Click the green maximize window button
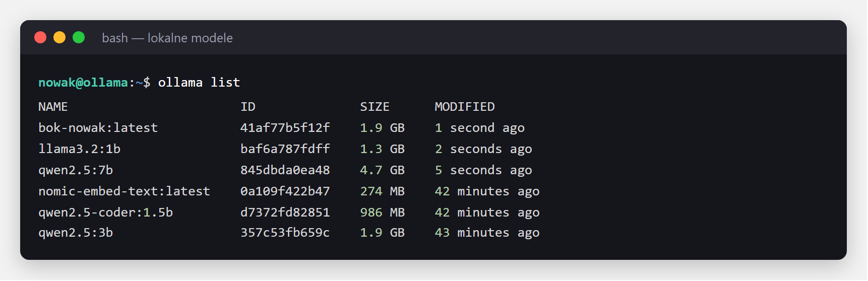The height and width of the screenshot is (281, 868). (x=79, y=37)
